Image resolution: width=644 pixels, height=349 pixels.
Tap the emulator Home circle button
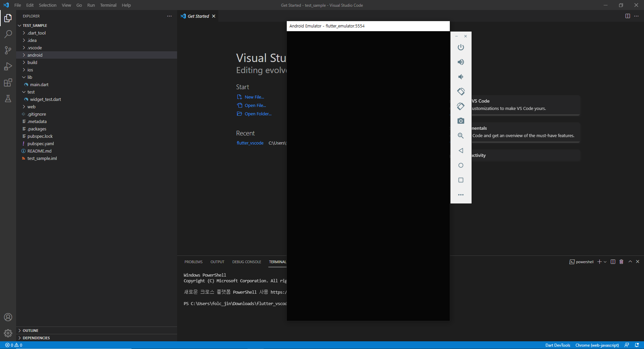click(461, 165)
